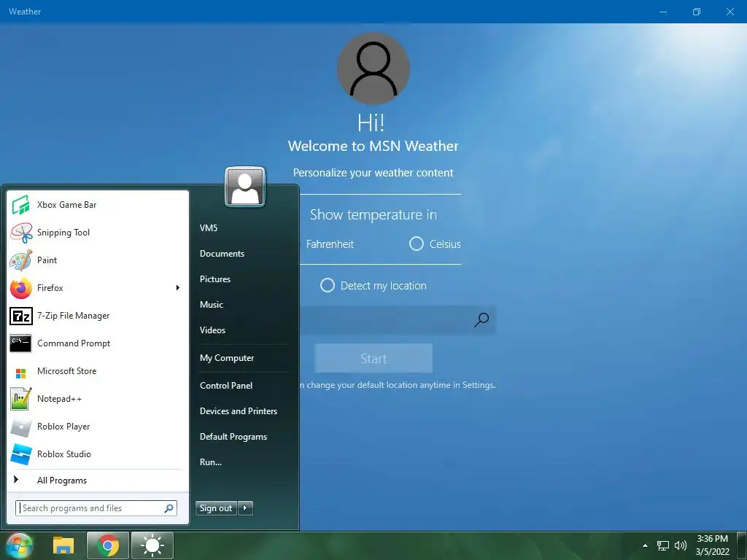This screenshot has height=560, width=747.
Task: Open Music from start menu
Action: pos(212,305)
